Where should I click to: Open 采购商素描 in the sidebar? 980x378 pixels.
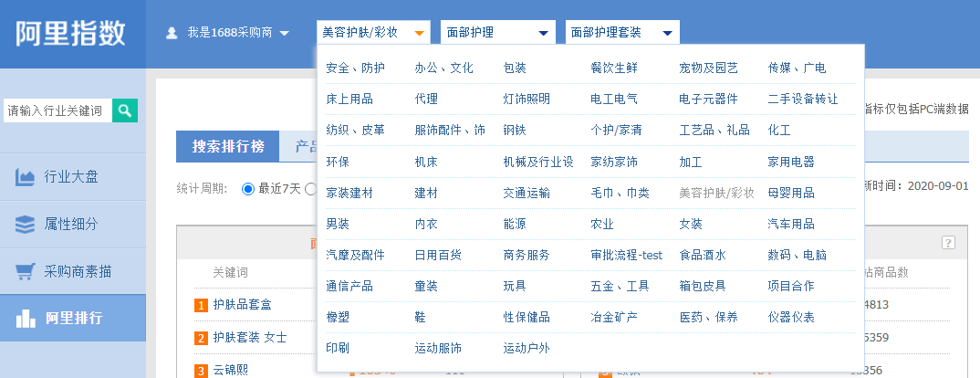72,271
